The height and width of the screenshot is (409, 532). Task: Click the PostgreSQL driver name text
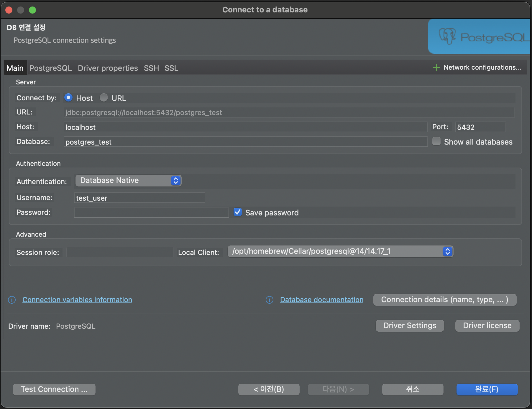coord(76,326)
